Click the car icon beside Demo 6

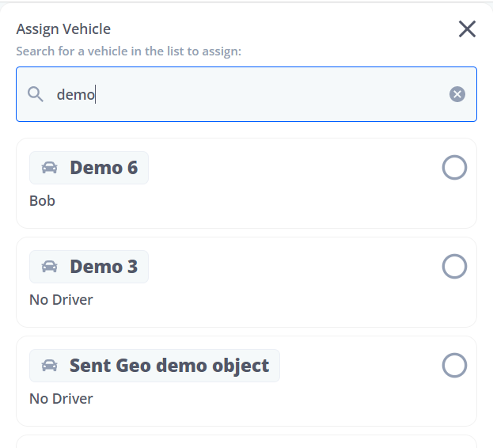pyautogui.click(x=49, y=168)
